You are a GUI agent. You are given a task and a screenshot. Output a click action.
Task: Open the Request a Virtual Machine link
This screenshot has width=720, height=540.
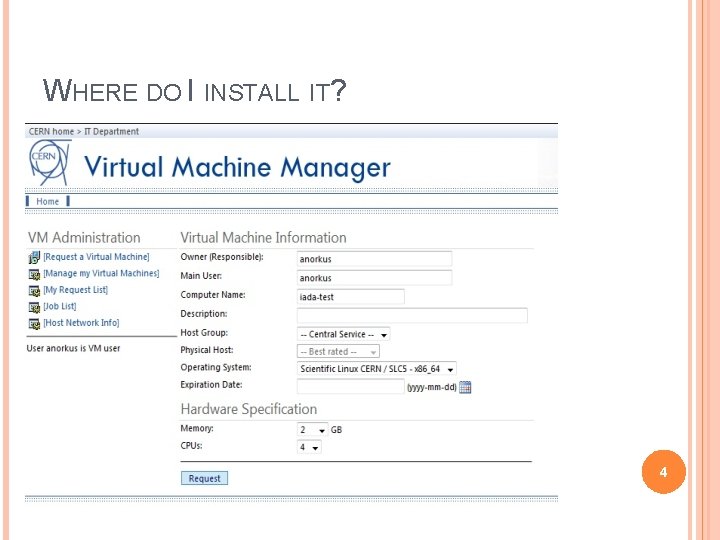point(96,257)
